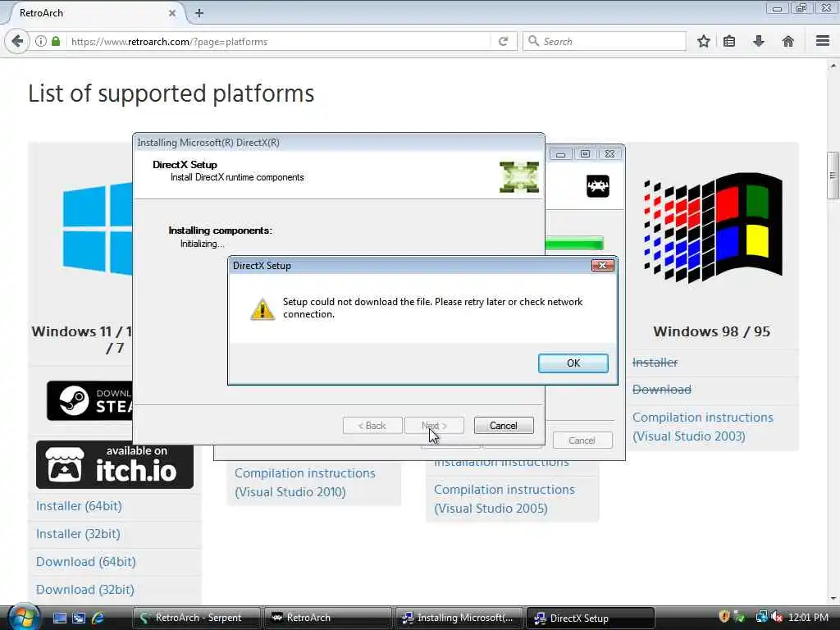Open Compilation instructions (Visual Studio 2010) link

pyautogui.click(x=305, y=482)
